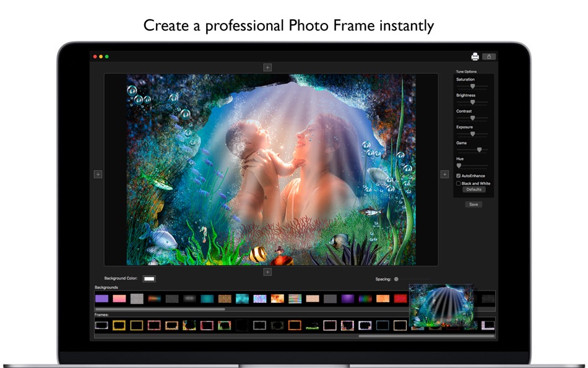Click the Spacing slider knob

click(x=396, y=279)
